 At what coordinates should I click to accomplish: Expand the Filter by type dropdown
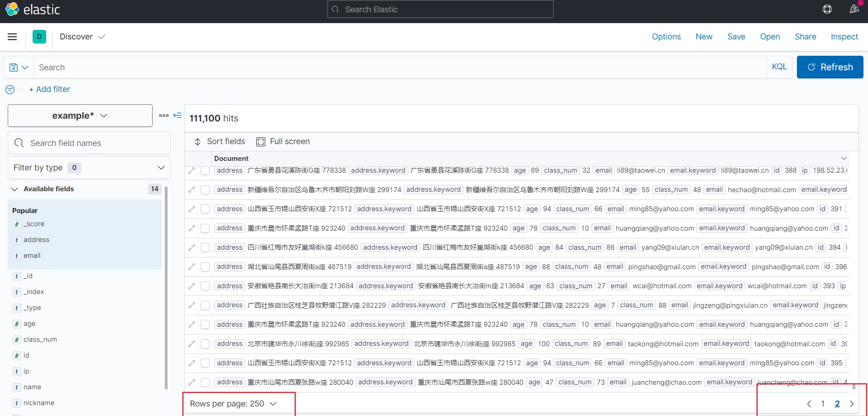coord(89,168)
